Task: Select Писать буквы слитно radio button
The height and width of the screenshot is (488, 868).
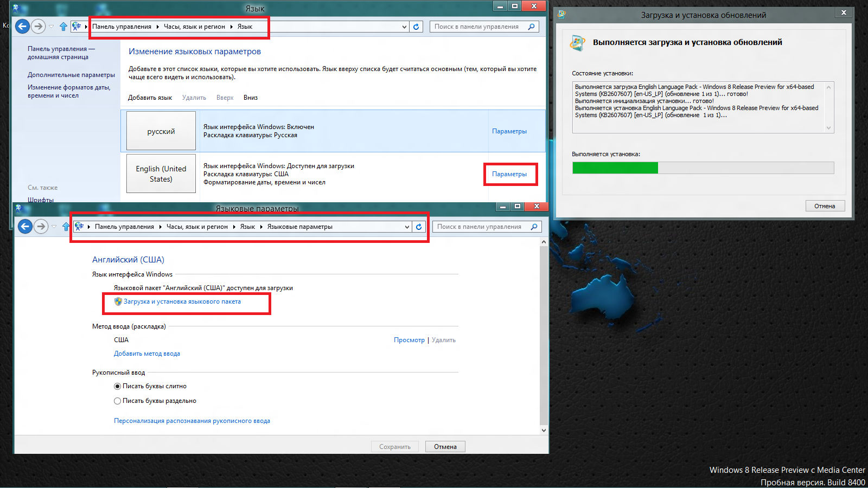Action: [117, 386]
